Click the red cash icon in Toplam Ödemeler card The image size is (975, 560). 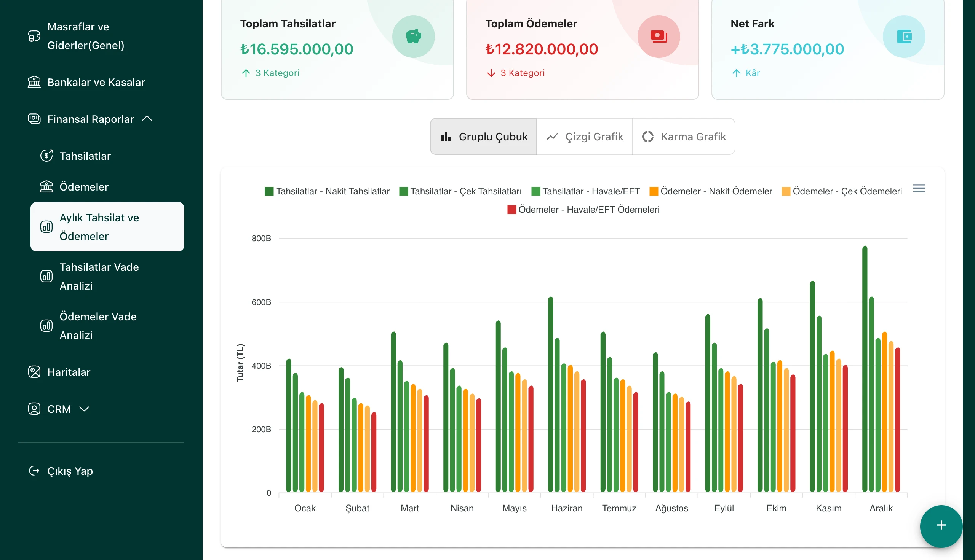pyautogui.click(x=658, y=37)
